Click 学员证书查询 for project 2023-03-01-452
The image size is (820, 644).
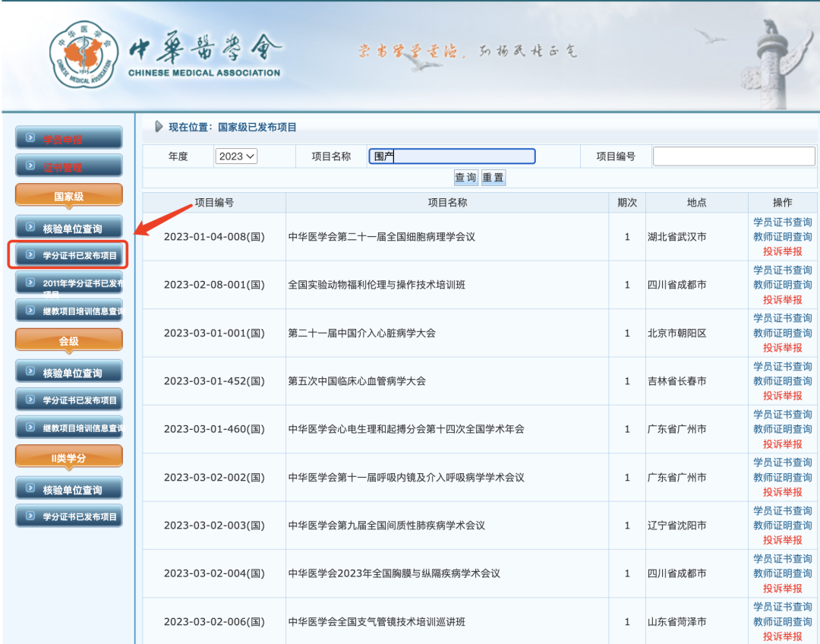[x=782, y=366]
